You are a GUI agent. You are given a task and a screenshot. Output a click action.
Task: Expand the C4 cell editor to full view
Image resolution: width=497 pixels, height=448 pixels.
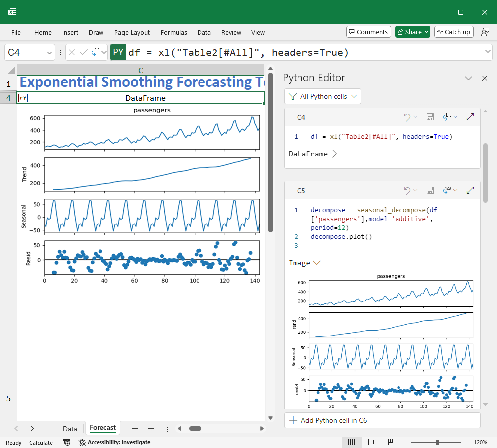tap(470, 117)
